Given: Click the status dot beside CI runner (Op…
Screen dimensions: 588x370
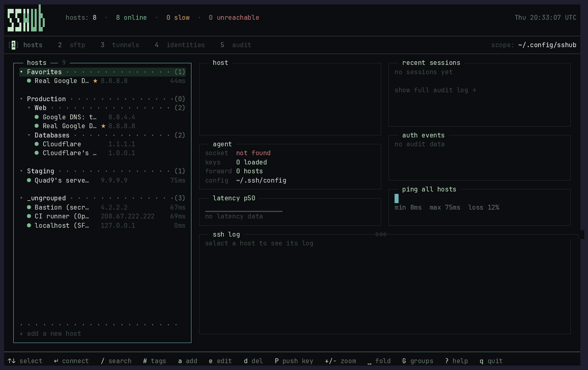Looking at the screenshot, I should point(29,216).
